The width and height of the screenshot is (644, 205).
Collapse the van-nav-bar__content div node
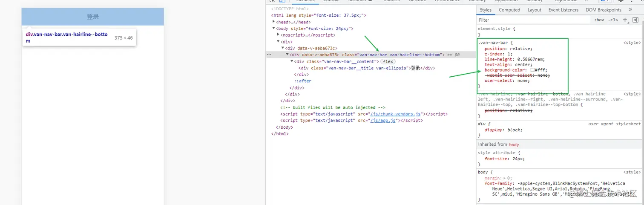pyautogui.click(x=292, y=61)
